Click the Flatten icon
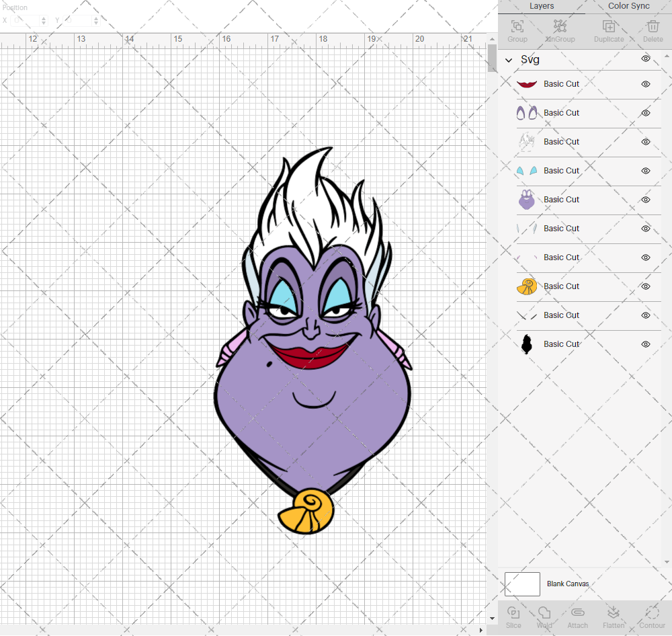The image size is (672, 636). (614, 612)
